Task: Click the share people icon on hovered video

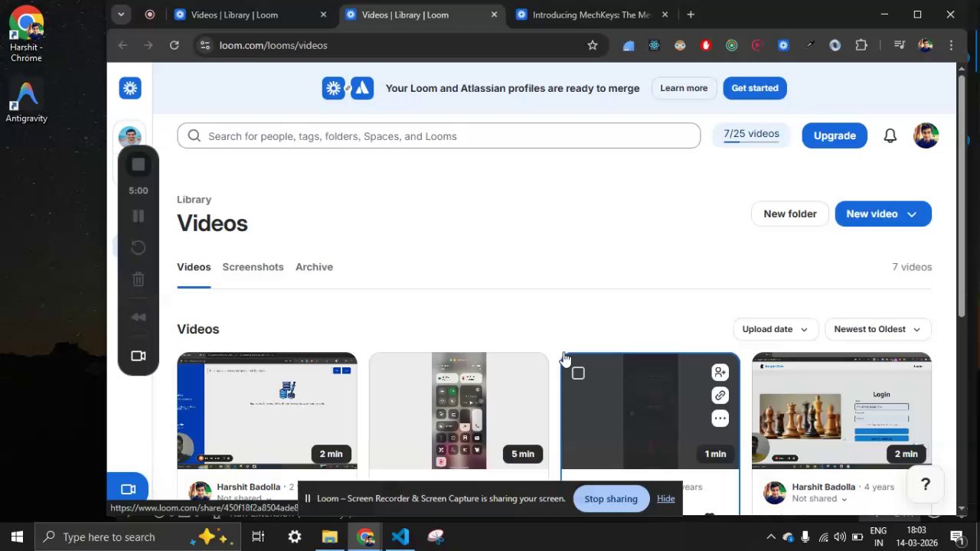Action: (x=720, y=373)
